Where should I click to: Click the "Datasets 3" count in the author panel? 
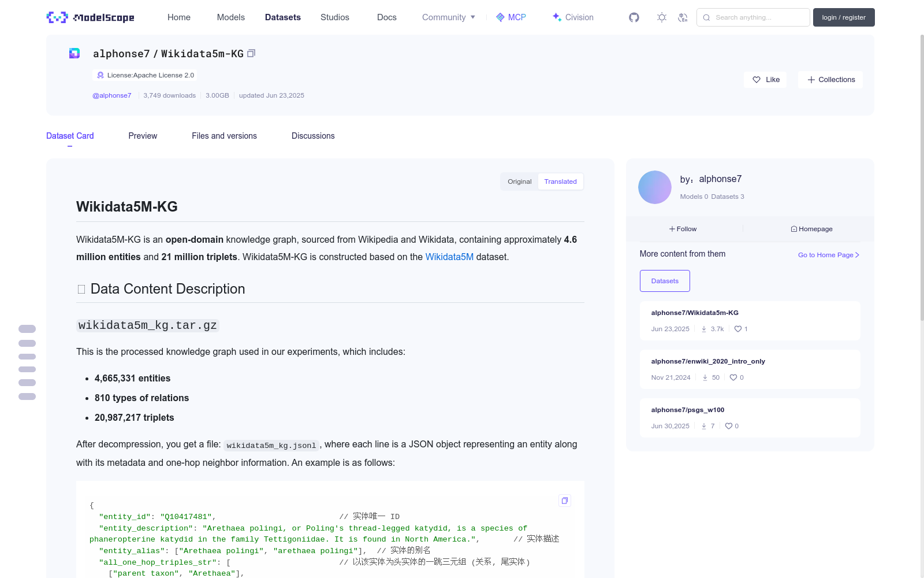[x=728, y=197]
